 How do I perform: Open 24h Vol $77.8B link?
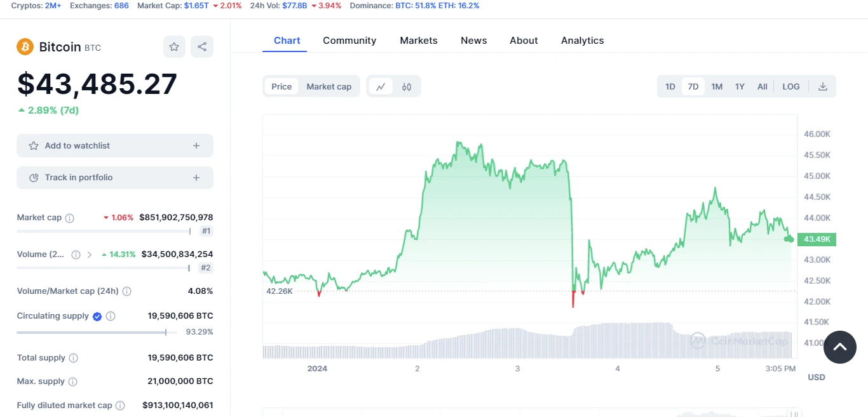(x=295, y=5)
